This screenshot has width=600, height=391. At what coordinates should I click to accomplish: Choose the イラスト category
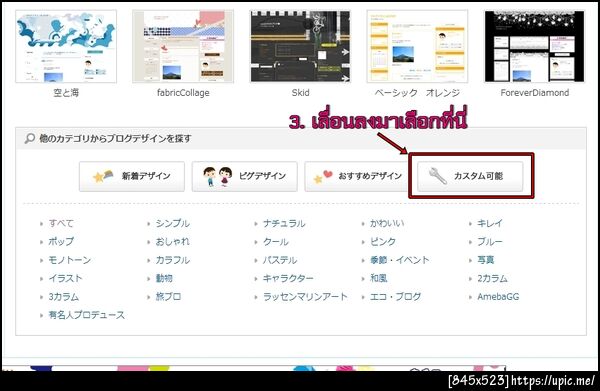[x=65, y=279]
